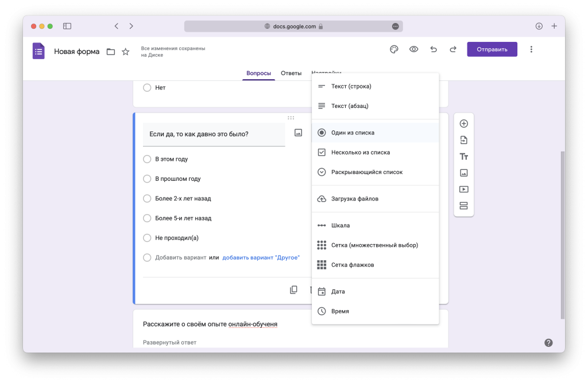Select radio option Более 2-х лет назад
Viewport: 588px width, 383px height.
point(147,199)
